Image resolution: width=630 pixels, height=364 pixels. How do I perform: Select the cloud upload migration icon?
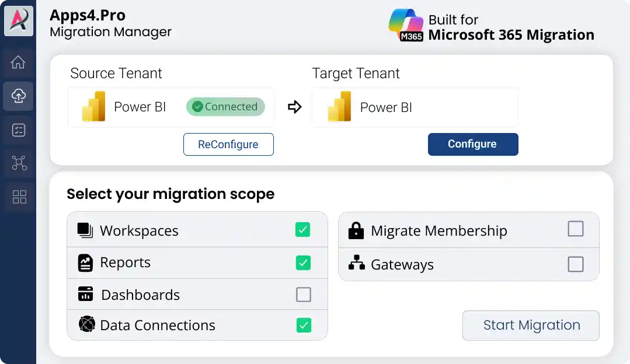tap(18, 96)
